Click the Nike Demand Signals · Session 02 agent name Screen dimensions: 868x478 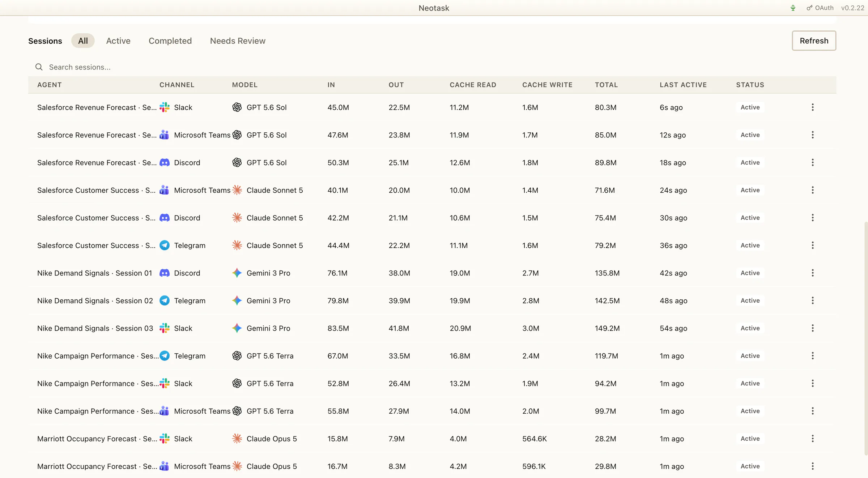click(x=95, y=301)
